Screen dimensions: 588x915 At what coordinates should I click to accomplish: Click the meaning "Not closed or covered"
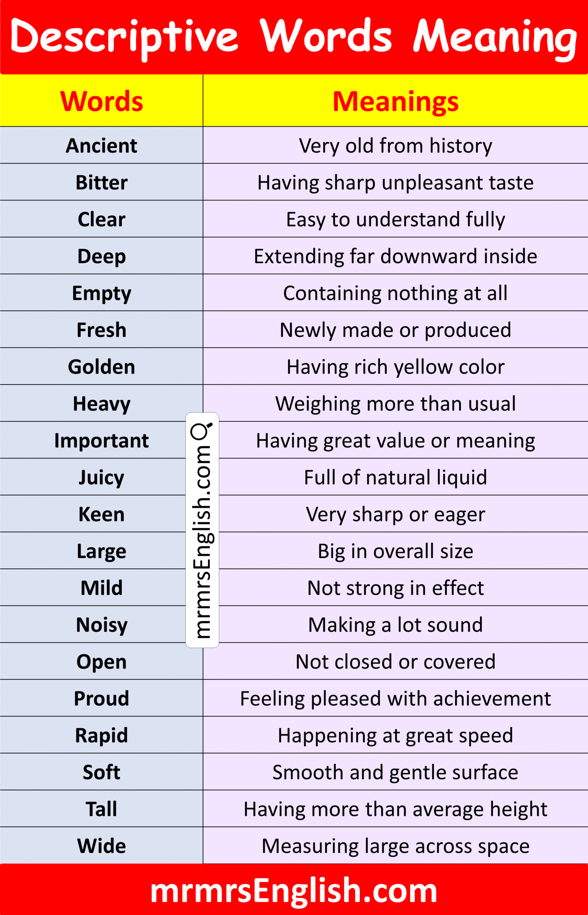[x=395, y=662]
